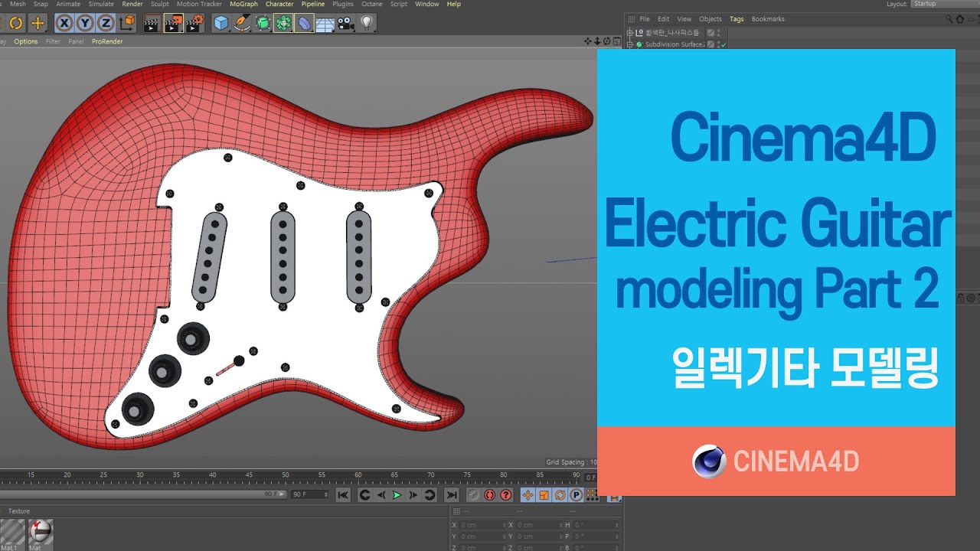Go to the start of the animation

343,495
